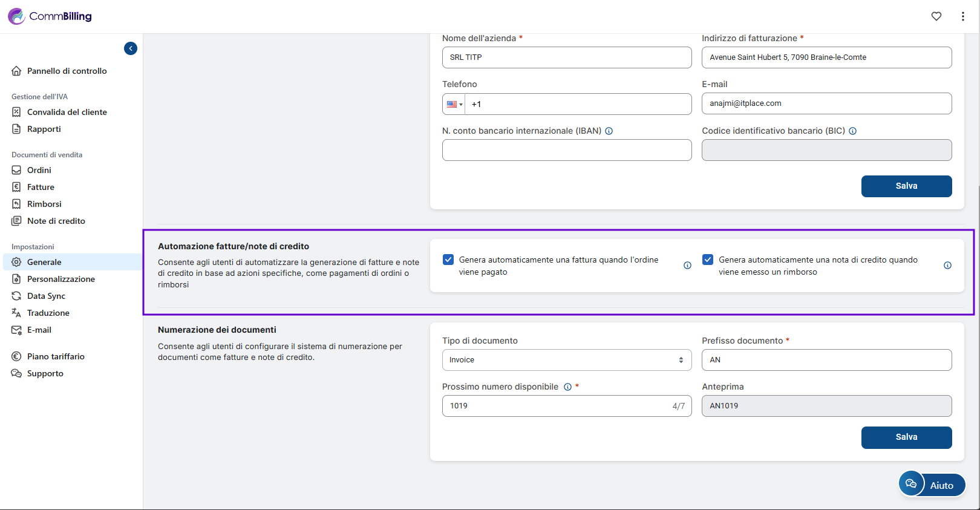Click info icon next to Prossimo numero disponibile
The image size is (980, 510).
[x=567, y=387]
